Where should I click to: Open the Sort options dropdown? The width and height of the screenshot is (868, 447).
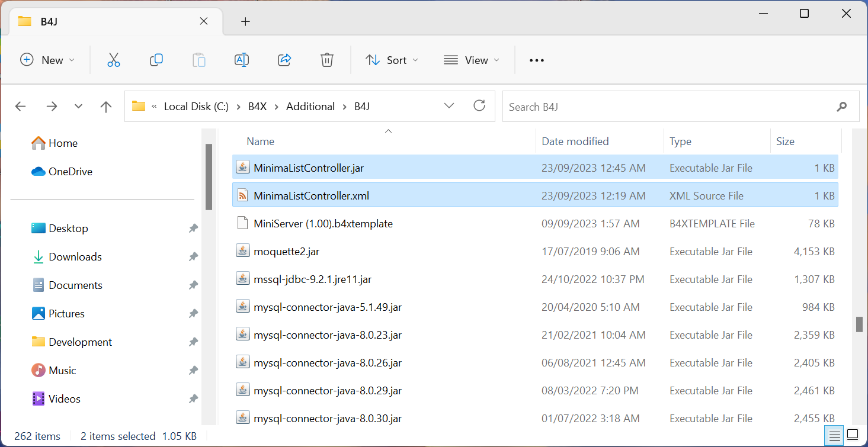(x=392, y=60)
